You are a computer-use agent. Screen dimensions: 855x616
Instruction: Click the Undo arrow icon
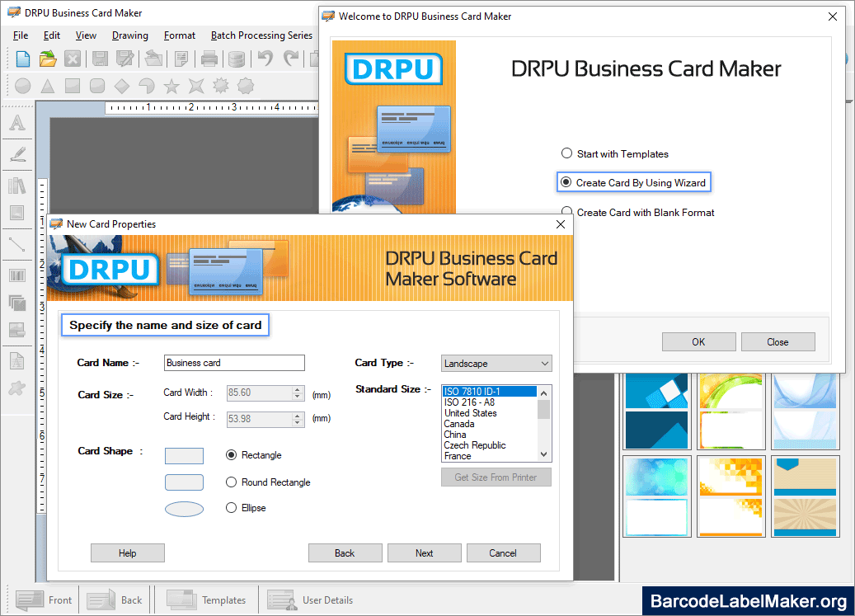[x=265, y=58]
